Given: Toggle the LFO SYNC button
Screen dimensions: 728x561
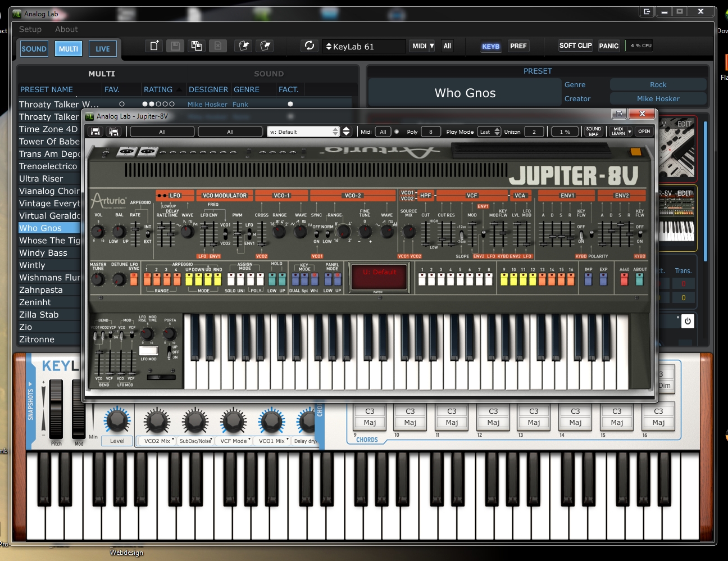Looking at the screenshot, I should point(134,279).
